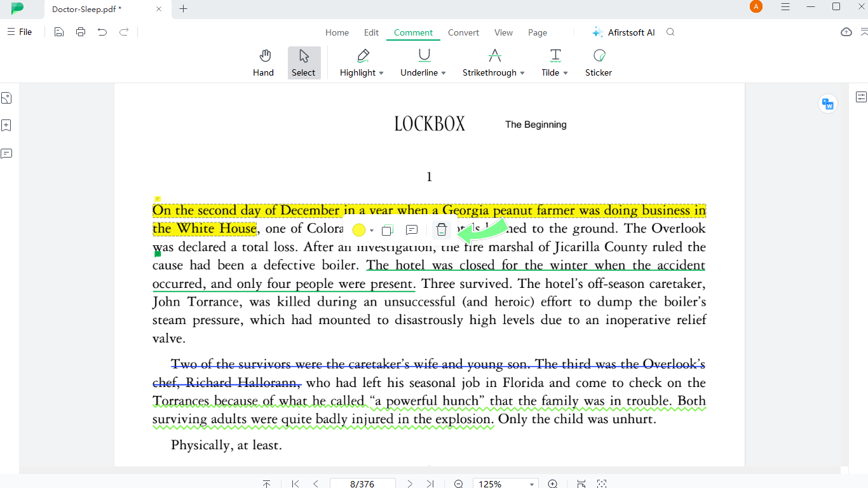The image size is (868, 488).
Task: Select the Doctor-Sleep.pdf document tab
Action: [x=106, y=9]
